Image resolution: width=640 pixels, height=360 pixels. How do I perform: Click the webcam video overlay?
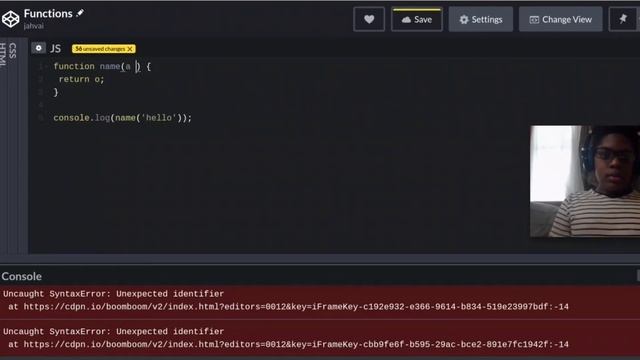(x=585, y=181)
